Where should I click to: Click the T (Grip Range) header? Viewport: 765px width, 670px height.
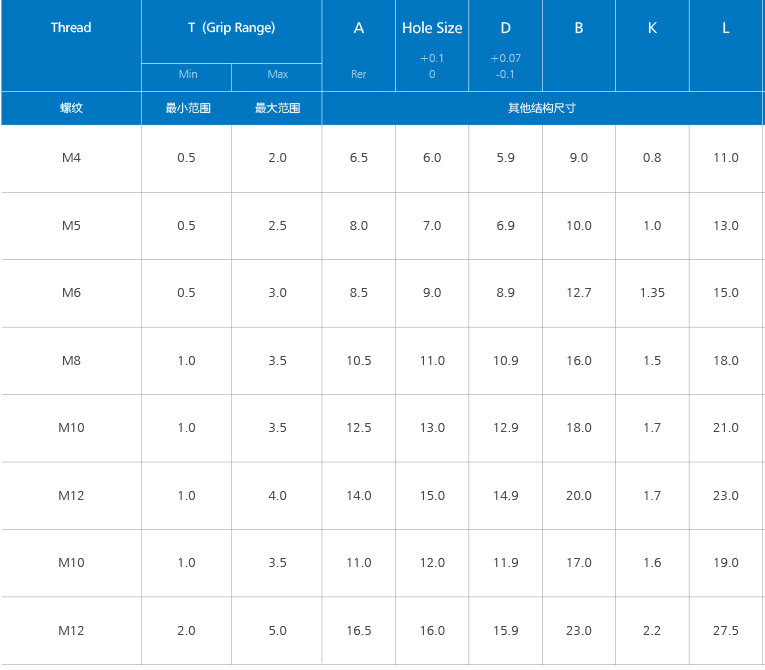(x=231, y=28)
